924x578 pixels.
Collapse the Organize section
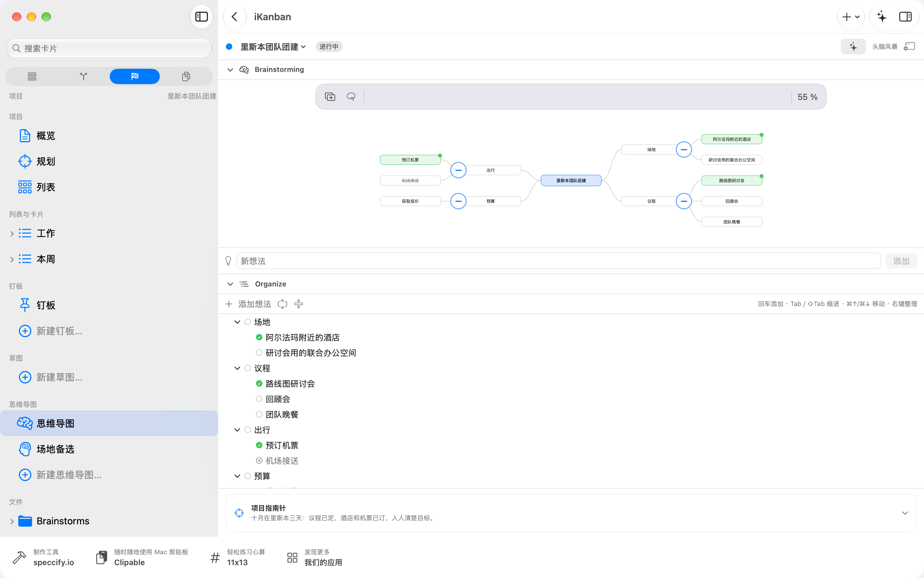230,284
